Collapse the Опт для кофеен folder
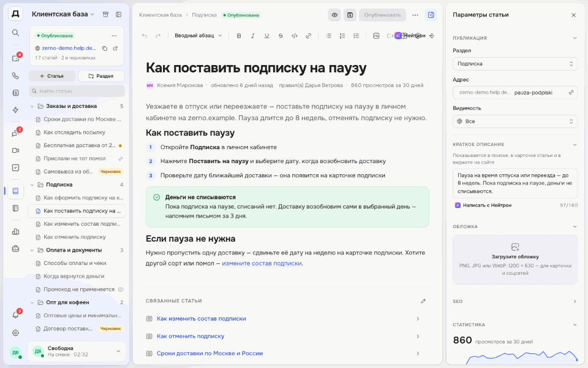The width and height of the screenshot is (588, 368). 32,302
